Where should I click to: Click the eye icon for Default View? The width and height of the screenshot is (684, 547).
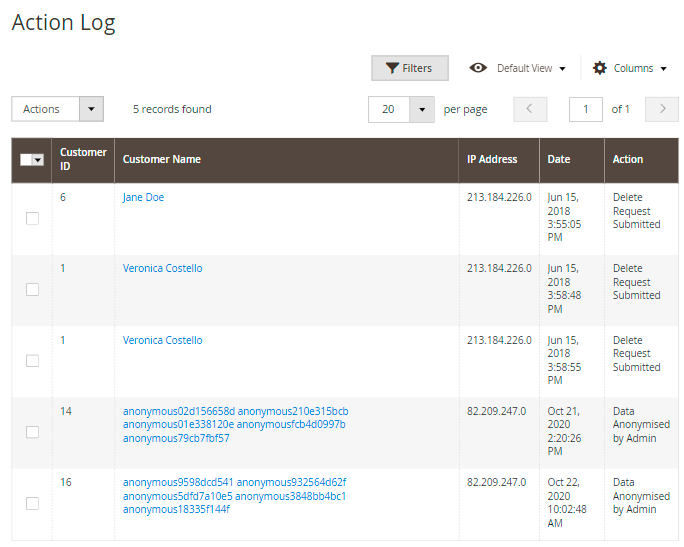[478, 68]
